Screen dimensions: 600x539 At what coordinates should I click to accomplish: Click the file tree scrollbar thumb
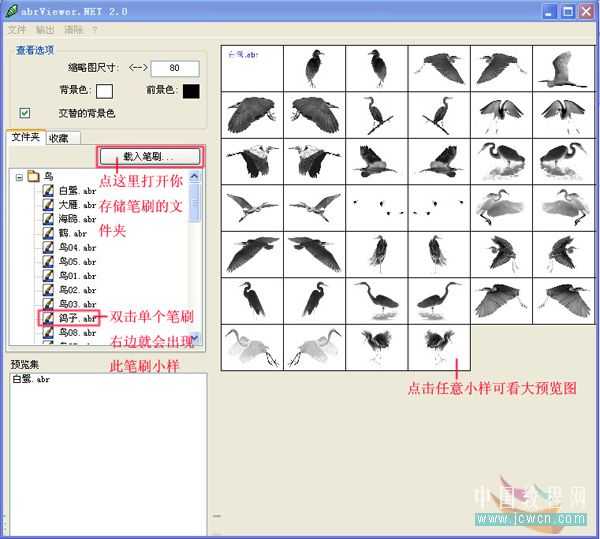point(194,202)
